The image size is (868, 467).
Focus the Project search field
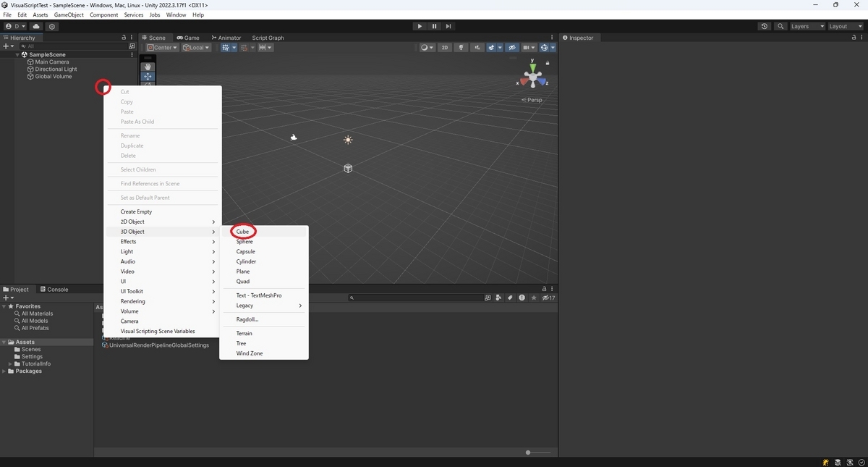[414, 298]
